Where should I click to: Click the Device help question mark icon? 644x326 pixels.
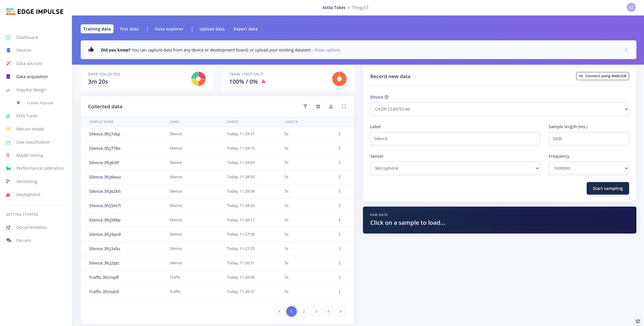click(386, 97)
